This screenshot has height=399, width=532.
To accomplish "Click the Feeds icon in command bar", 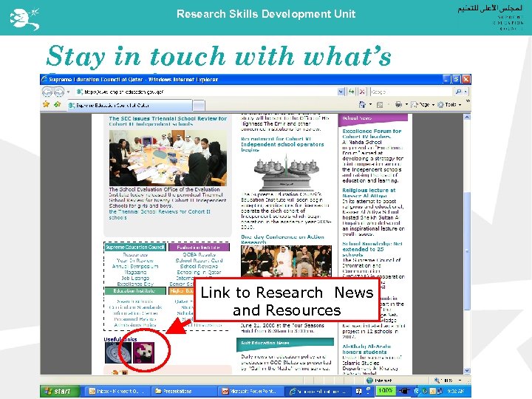I will (380, 105).
